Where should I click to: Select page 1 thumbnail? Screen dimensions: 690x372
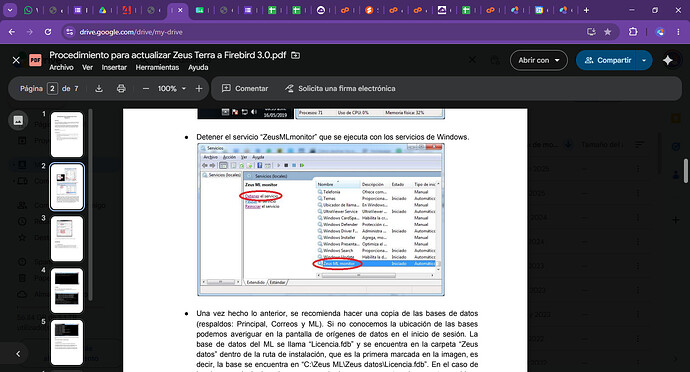point(67,134)
